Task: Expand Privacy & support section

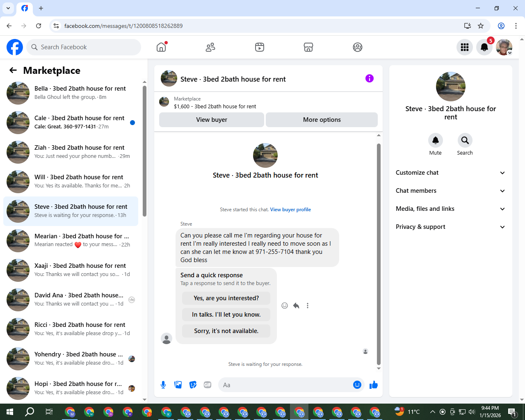Action: point(450,227)
